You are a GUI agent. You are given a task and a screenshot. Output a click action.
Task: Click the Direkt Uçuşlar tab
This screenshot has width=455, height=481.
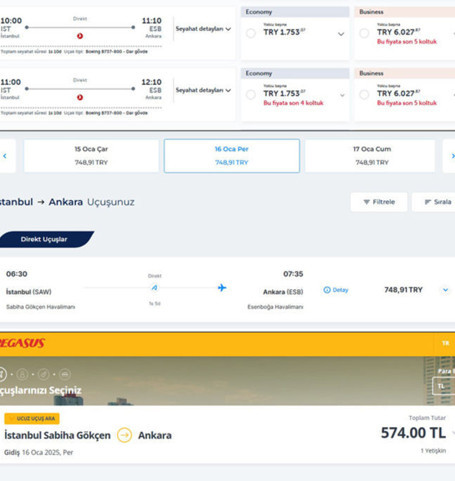coord(44,239)
